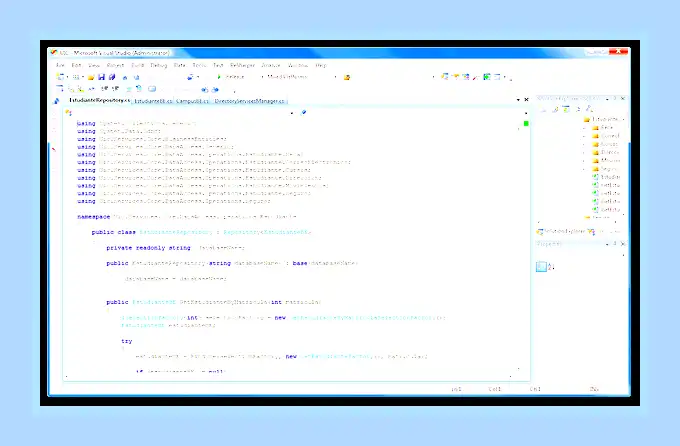Expand the Seguri… folder in Solution Explorer

(584, 169)
